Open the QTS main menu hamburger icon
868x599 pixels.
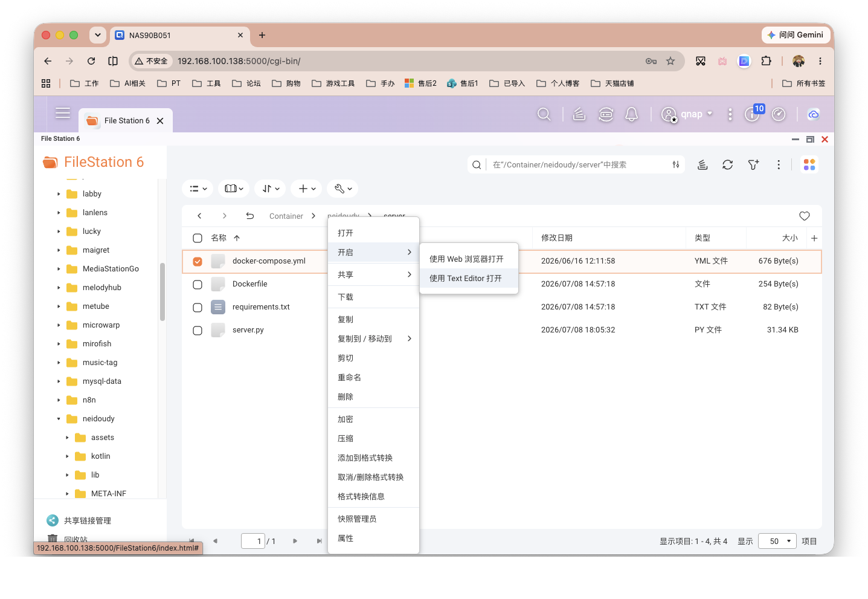pyautogui.click(x=63, y=113)
